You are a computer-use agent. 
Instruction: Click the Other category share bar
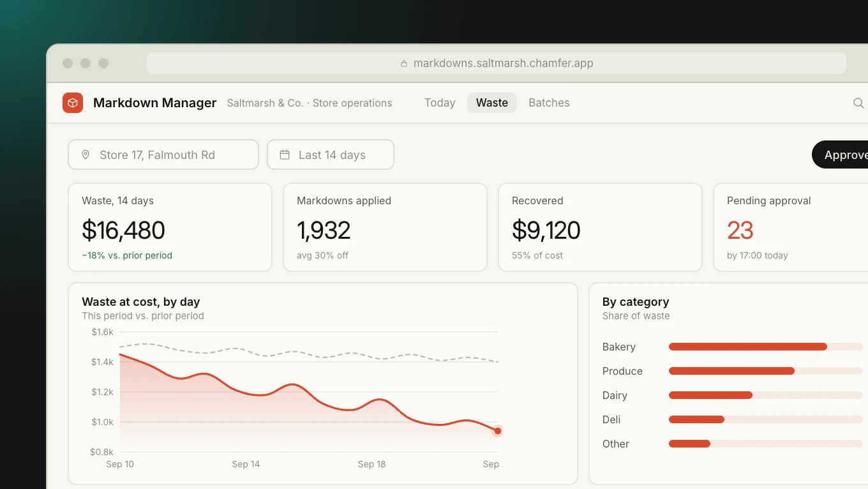pyautogui.click(x=766, y=444)
